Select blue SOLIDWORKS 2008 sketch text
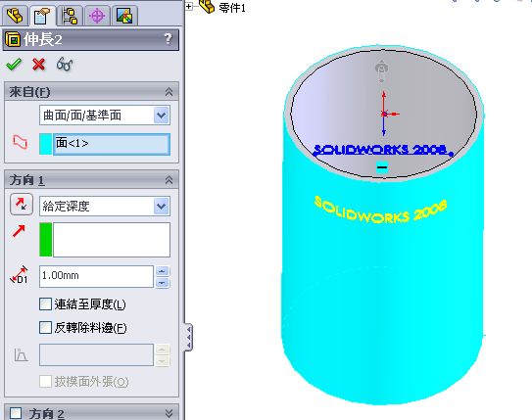 click(x=381, y=150)
